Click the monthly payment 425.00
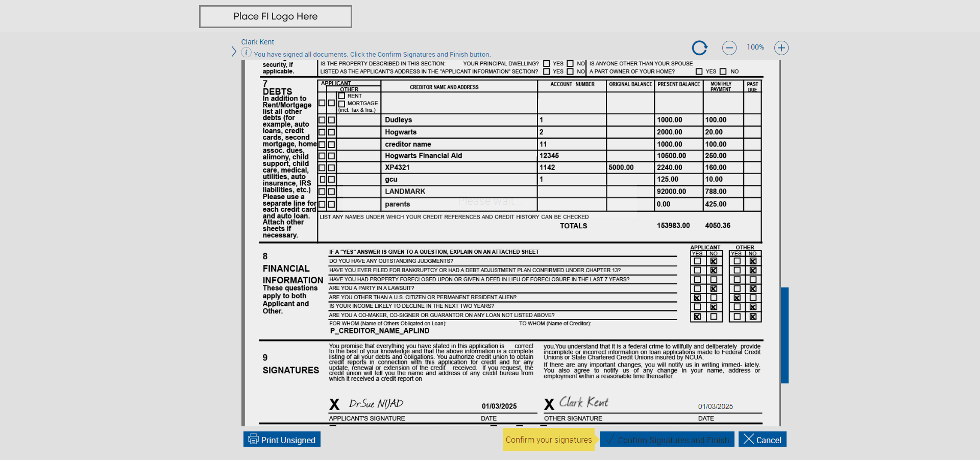Viewport: 980px width, 460px height. [x=716, y=204]
